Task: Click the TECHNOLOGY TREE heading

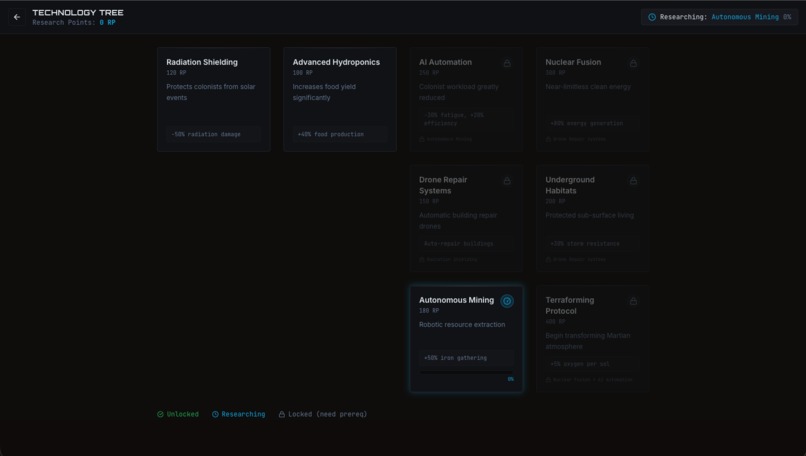Action: click(78, 13)
